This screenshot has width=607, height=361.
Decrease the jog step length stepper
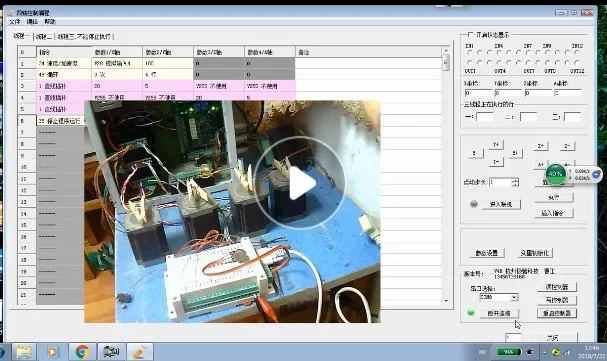pyautogui.click(x=515, y=184)
